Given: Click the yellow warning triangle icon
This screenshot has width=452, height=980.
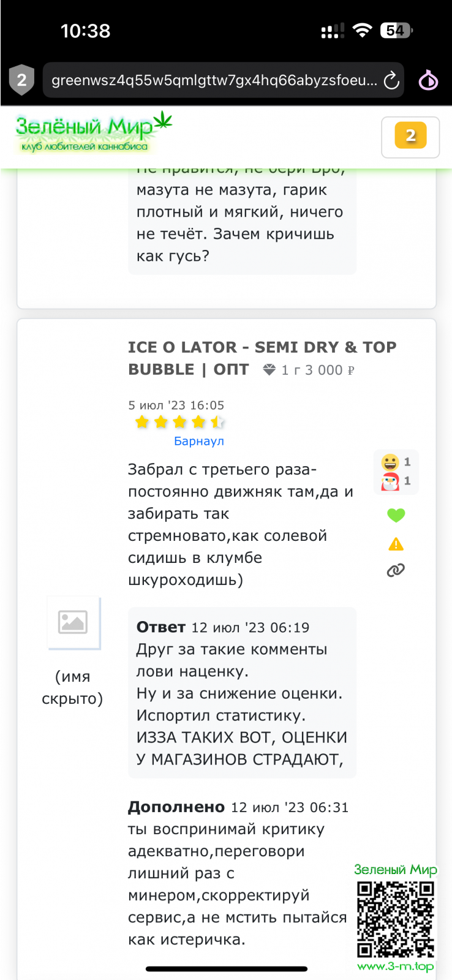Looking at the screenshot, I should [396, 544].
